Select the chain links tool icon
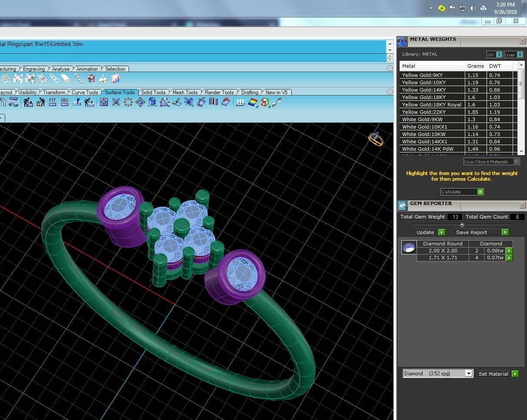This screenshot has width=527, height=420. tap(54, 79)
